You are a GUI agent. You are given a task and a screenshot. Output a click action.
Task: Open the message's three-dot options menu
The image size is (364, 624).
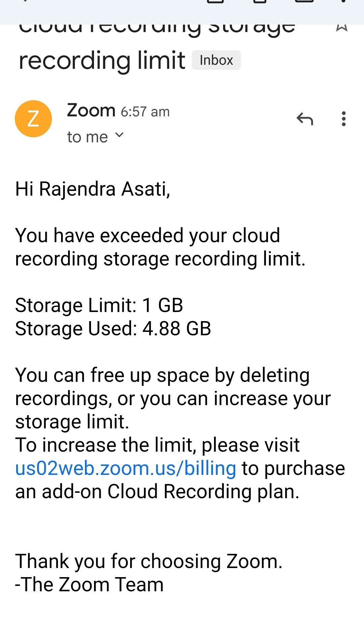[343, 119]
